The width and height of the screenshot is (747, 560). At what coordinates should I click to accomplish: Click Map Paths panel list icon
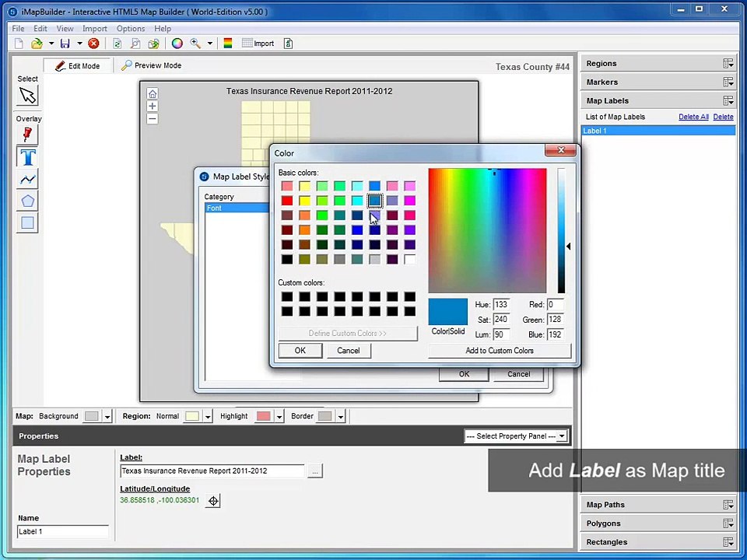point(728,505)
